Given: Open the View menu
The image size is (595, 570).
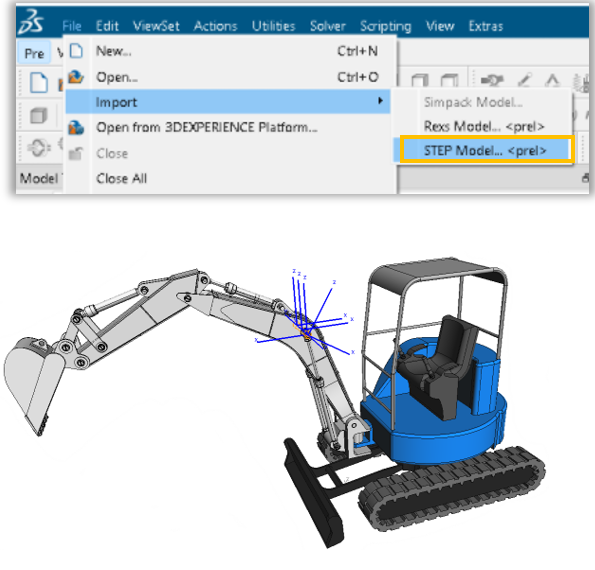Looking at the screenshot, I should click(440, 26).
